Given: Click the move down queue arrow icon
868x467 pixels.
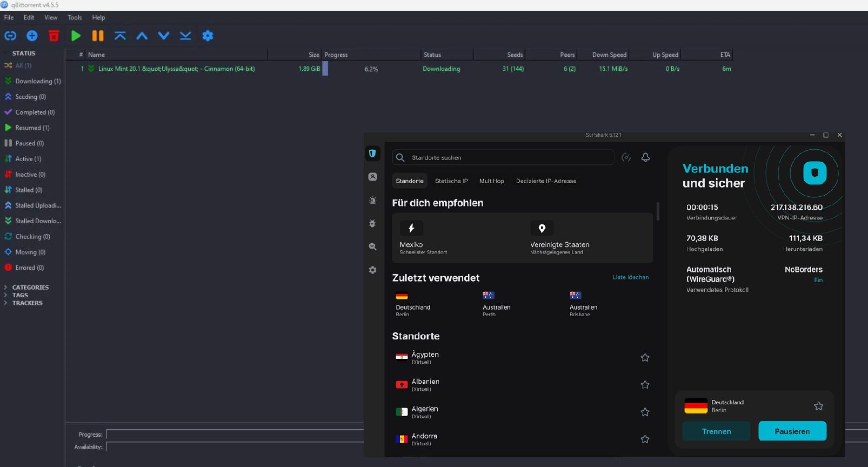Looking at the screenshot, I should pyautogui.click(x=164, y=36).
